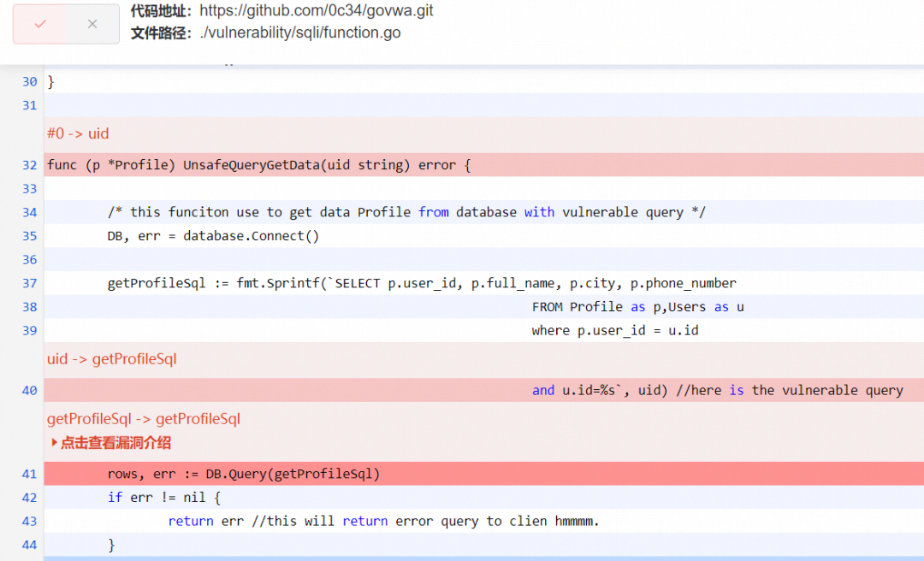924x561 pixels.
Task: Click the 'return err' comment line
Action: pos(483,521)
